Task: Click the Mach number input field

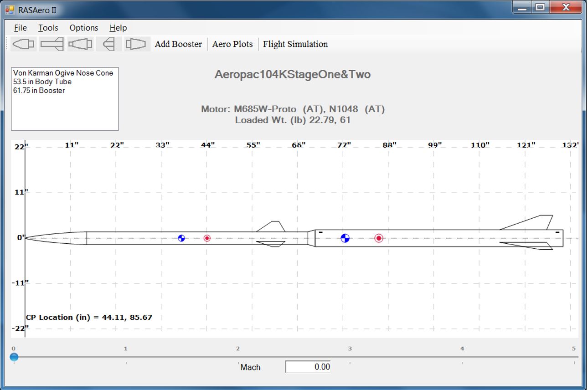Action: click(308, 367)
